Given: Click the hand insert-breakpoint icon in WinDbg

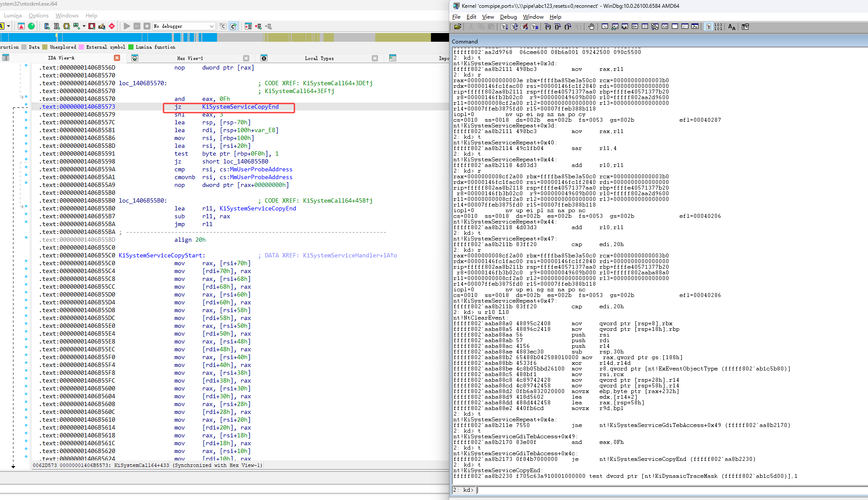Looking at the screenshot, I should 591,27.
